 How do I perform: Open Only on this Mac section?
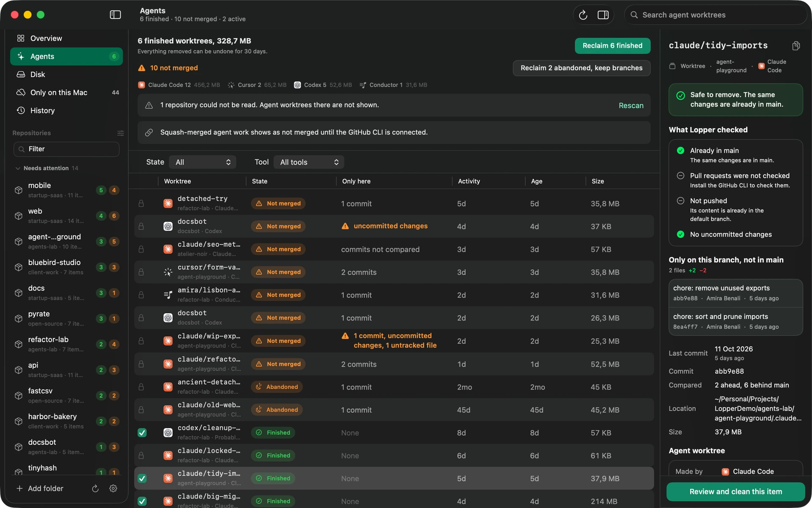tap(66, 93)
